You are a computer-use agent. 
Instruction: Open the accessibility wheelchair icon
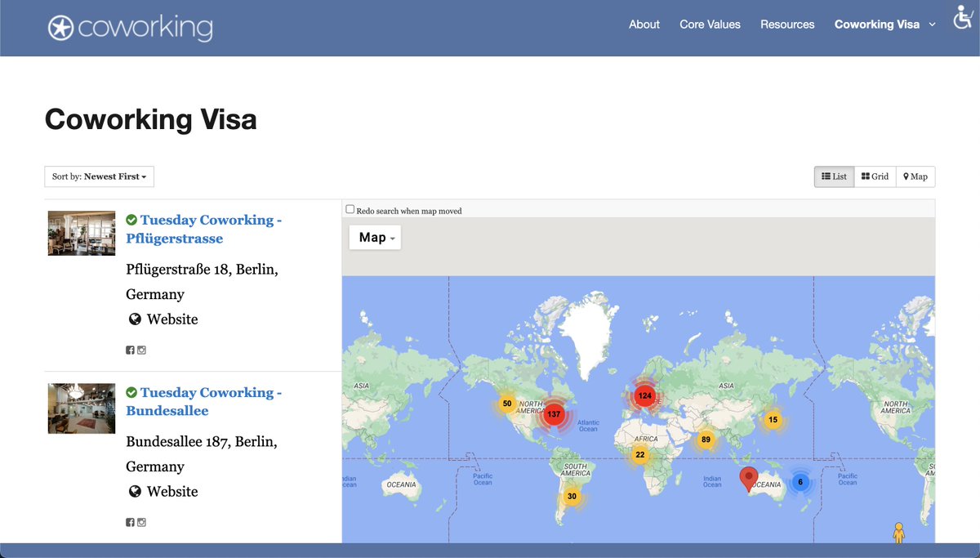pos(964,16)
